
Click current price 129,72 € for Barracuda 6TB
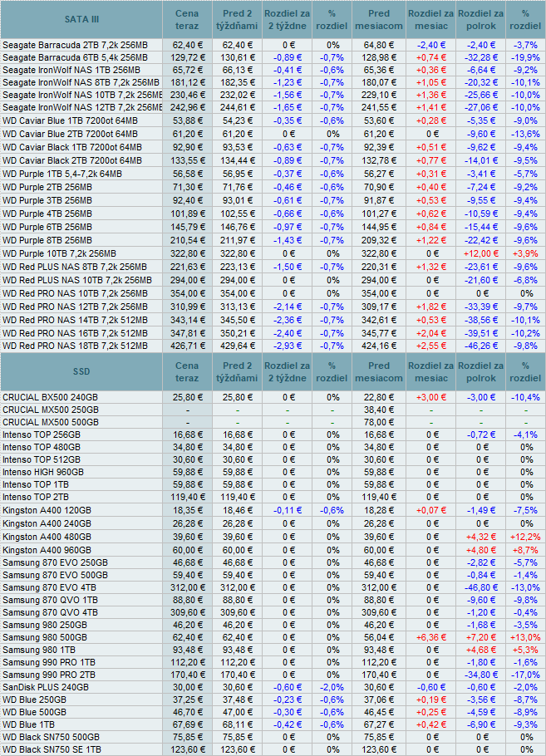pos(187,57)
